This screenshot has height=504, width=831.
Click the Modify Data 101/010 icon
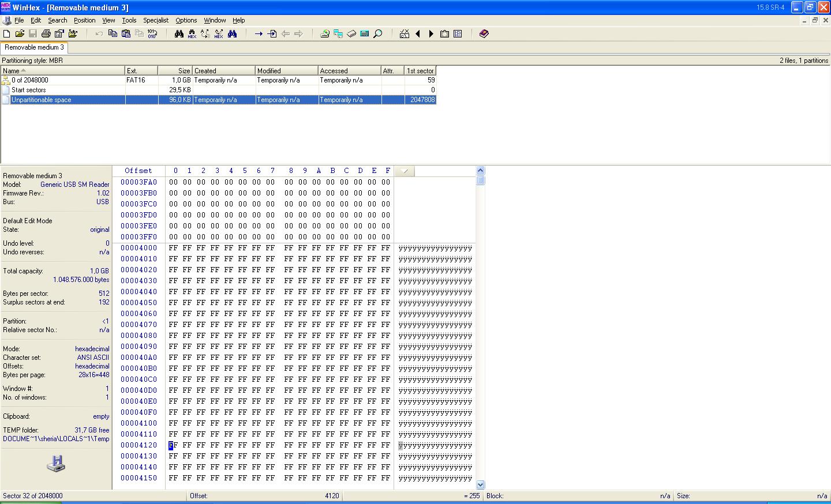[152, 34]
